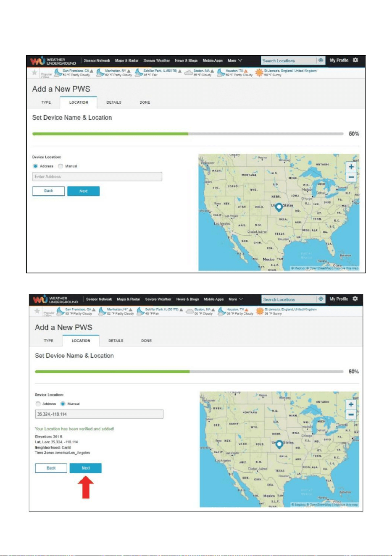Open Maps & Radar menu in upper screenshot

coord(127,60)
